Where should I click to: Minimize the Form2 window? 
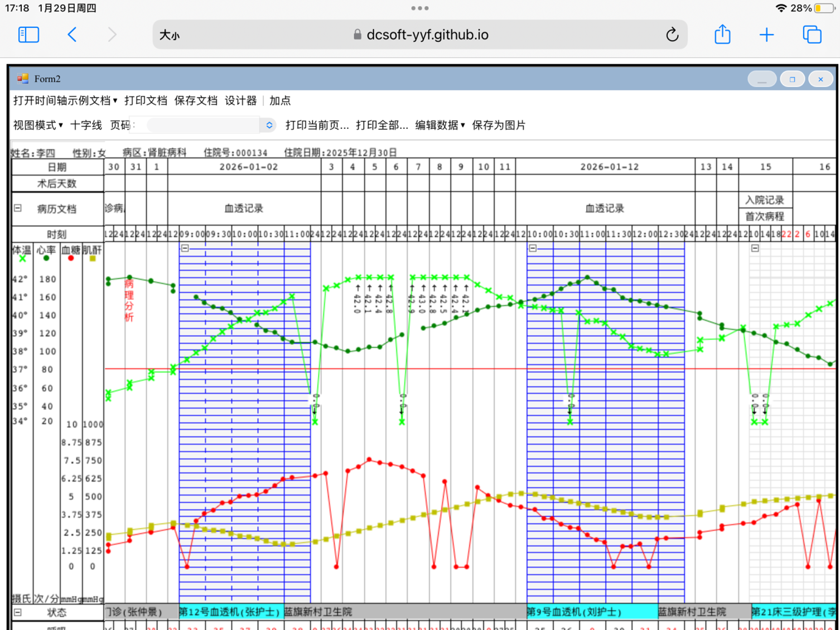(762, 79)
